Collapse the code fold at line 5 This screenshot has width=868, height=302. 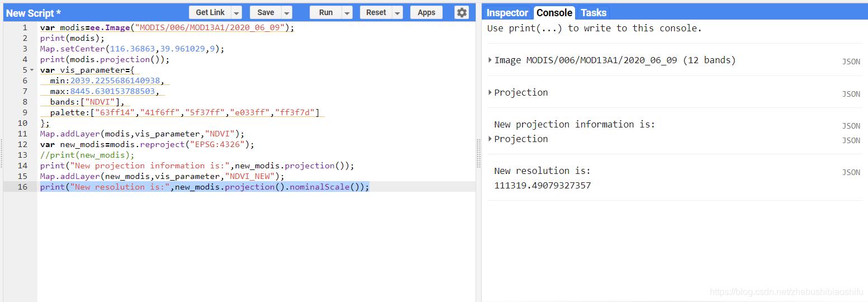32,70
